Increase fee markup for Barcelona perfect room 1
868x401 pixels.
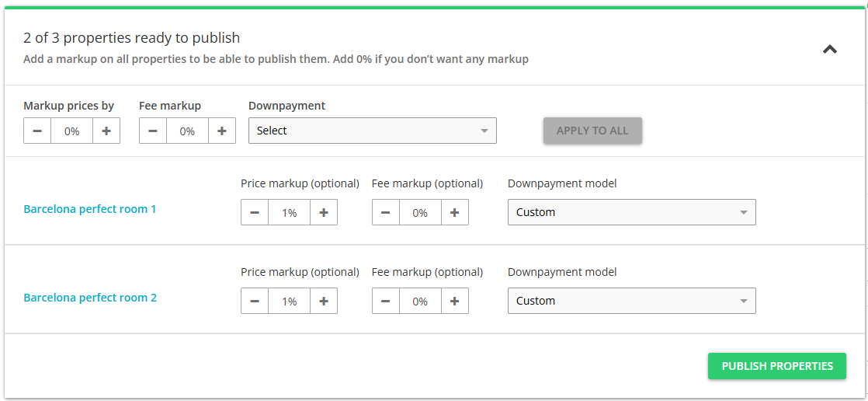[x=455, y=212]
